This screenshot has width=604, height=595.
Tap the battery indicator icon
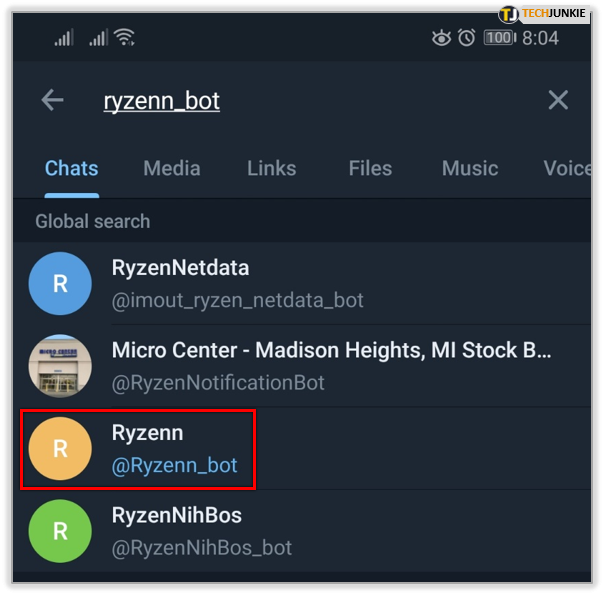pyautogui.click(x=499, y=38)
